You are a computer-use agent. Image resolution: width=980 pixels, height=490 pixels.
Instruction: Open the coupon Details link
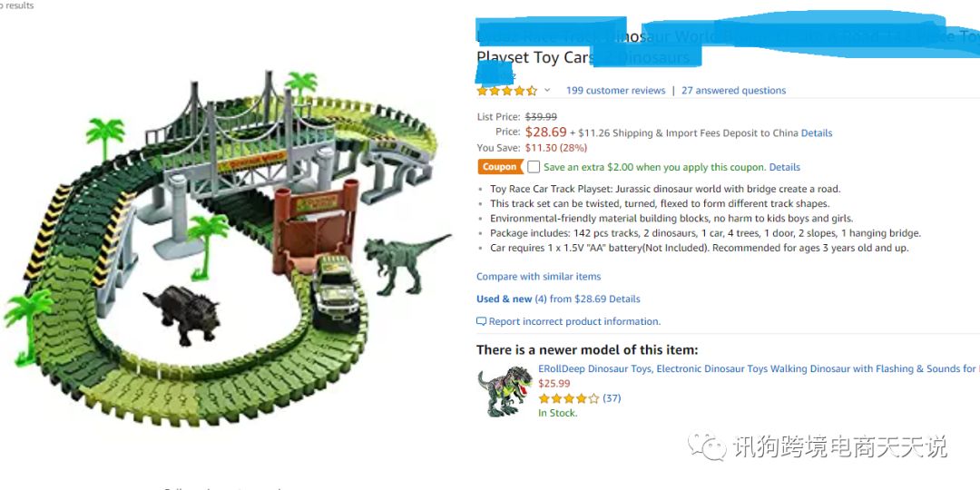click(784, 168)
